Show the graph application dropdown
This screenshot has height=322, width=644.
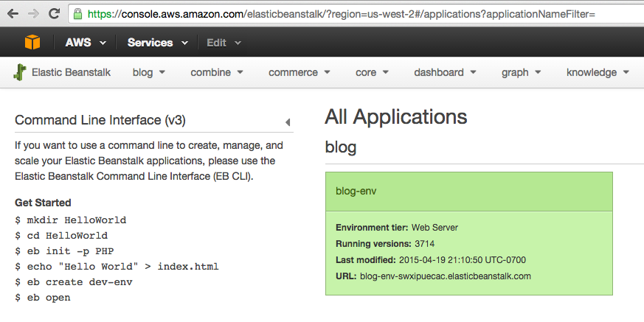tap(522, 72)
